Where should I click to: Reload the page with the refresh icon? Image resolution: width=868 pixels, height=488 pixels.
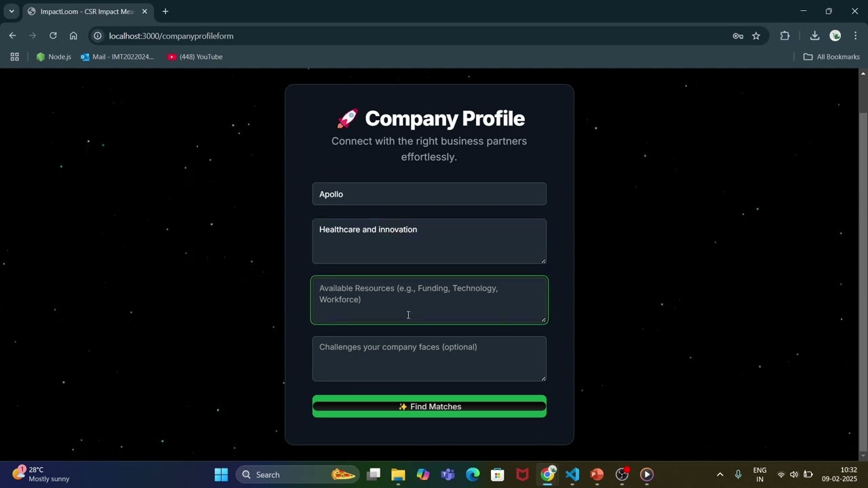coord(53,36)
